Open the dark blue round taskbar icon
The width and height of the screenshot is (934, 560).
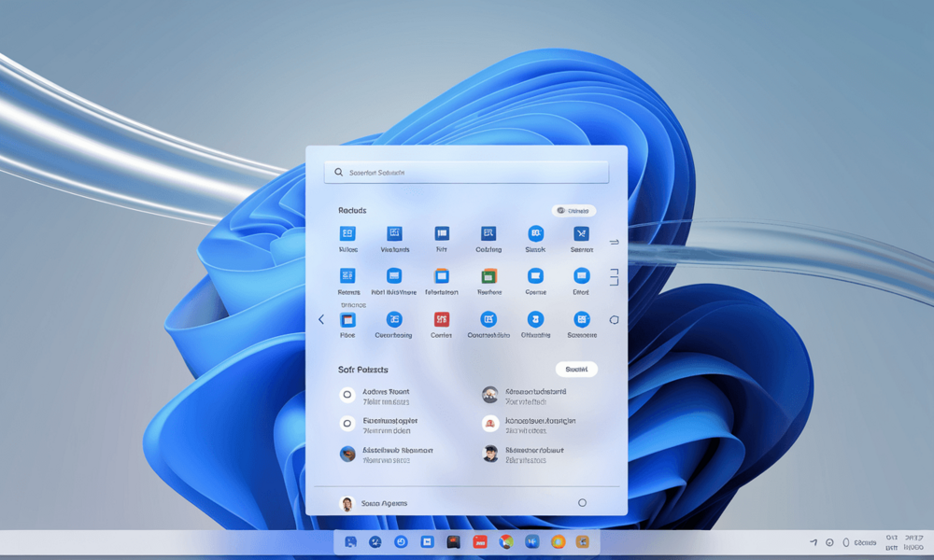point(375,541)
